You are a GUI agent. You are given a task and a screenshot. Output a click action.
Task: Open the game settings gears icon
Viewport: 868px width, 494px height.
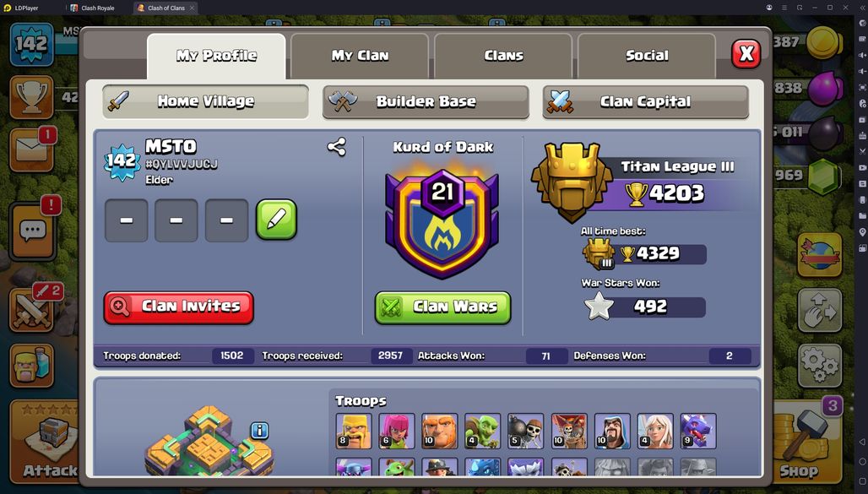pos(820,365)
